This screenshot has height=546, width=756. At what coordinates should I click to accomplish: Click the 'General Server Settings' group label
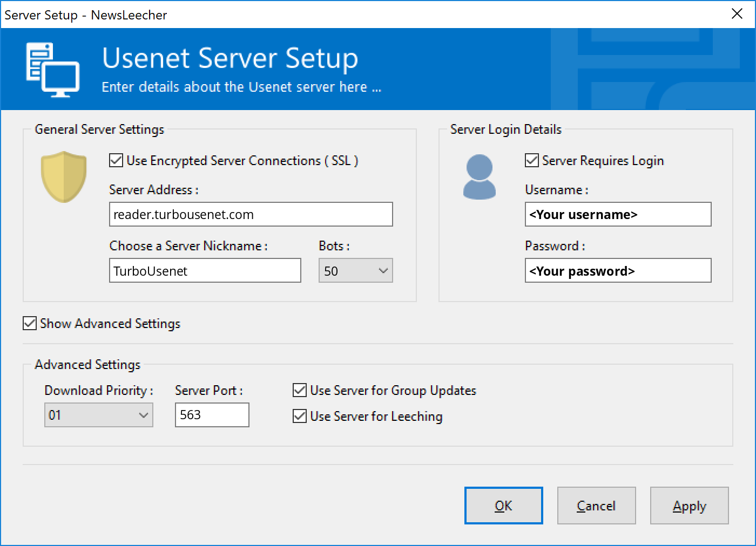pyautogui.click(x=99, y=129)
